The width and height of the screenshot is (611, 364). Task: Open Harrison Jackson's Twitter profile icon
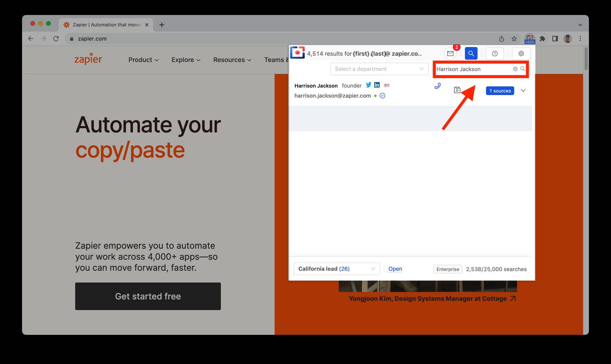(x=368, y=85)
